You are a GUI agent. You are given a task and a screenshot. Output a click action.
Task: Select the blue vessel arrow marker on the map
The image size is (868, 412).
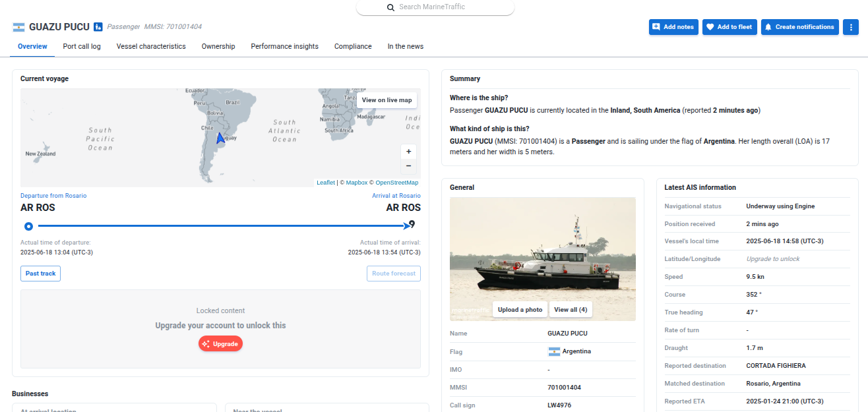pyautogui.click(x=221, y=138)
